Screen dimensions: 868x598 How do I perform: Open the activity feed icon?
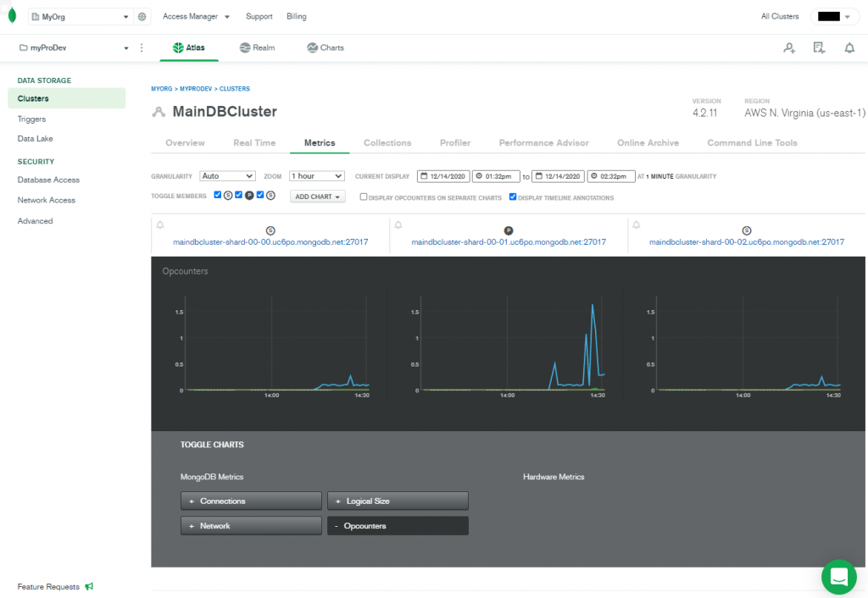click(x=820, y=48)
